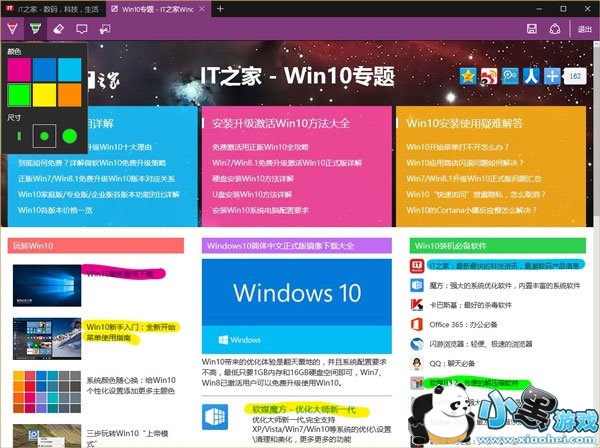Open link U盘安装Win10方法详解

(x=252, y=194)
